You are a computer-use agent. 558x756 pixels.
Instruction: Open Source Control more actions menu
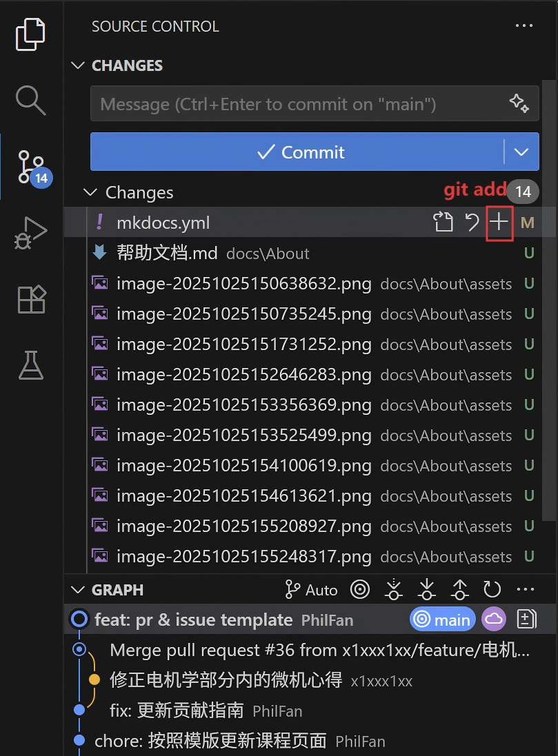click(x=524, y=26)
